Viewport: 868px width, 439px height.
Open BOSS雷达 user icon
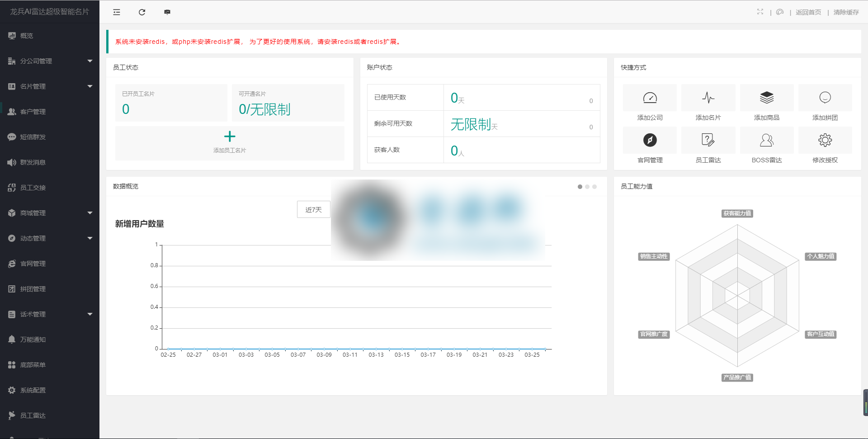(767, 140)
